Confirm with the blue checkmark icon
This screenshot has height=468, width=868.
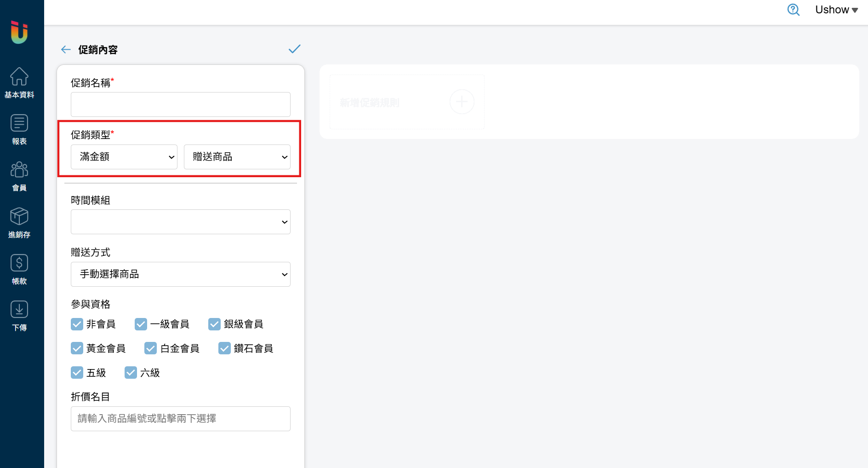pyautogui.click(x=294, y=49)
